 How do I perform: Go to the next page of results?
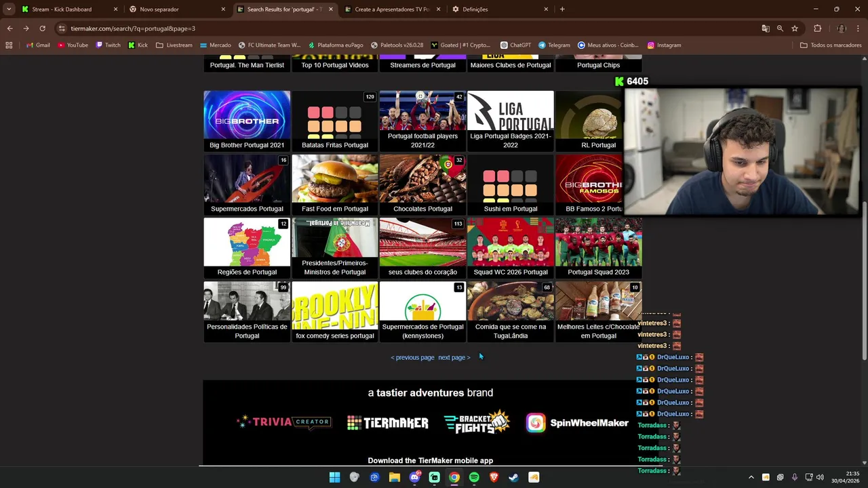[x=454, y=357]
